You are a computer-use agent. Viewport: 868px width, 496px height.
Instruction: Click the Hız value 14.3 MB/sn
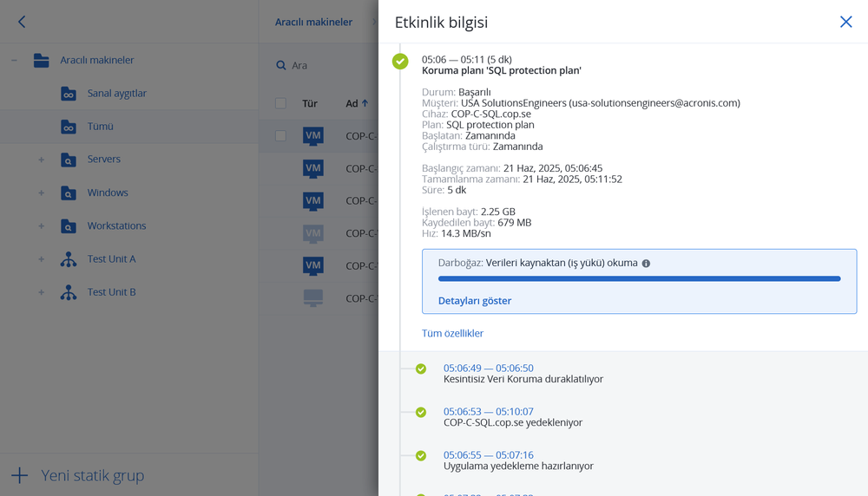click(465, 233)
